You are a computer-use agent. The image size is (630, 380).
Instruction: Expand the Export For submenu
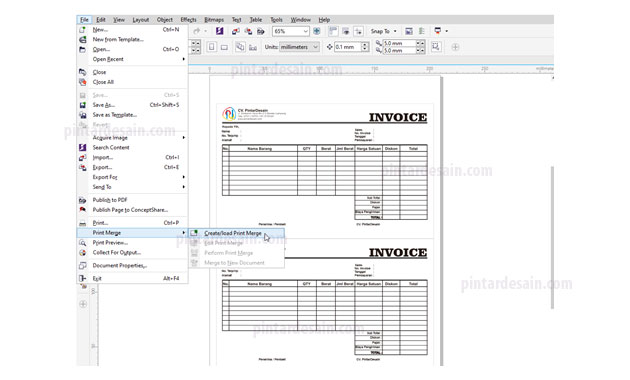[132, 177]
